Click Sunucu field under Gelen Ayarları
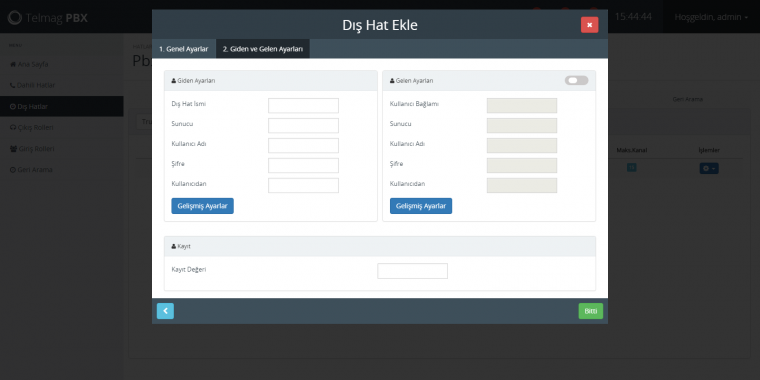Image resolution: width=760 pixels, height=380 pixels. point(522,126)
